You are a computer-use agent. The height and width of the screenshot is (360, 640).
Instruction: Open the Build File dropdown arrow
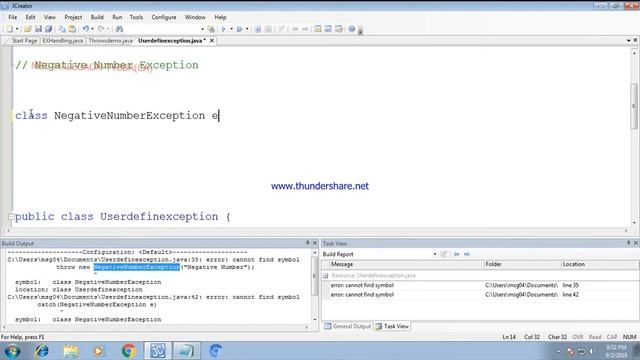click(x=231, y=29)
